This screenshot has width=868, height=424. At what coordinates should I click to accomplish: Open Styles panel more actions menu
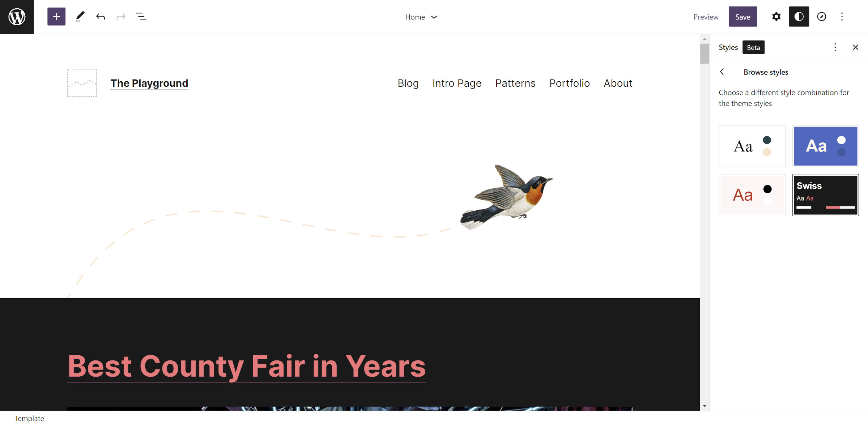[x=835, y=47]
